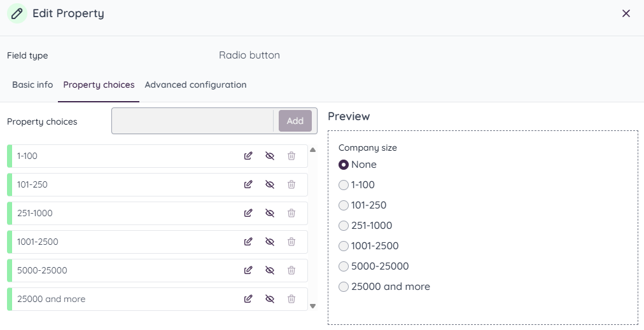The image size is (644, 330).
Task: Edit the 1-100 choice
Action: click(248, 156)
